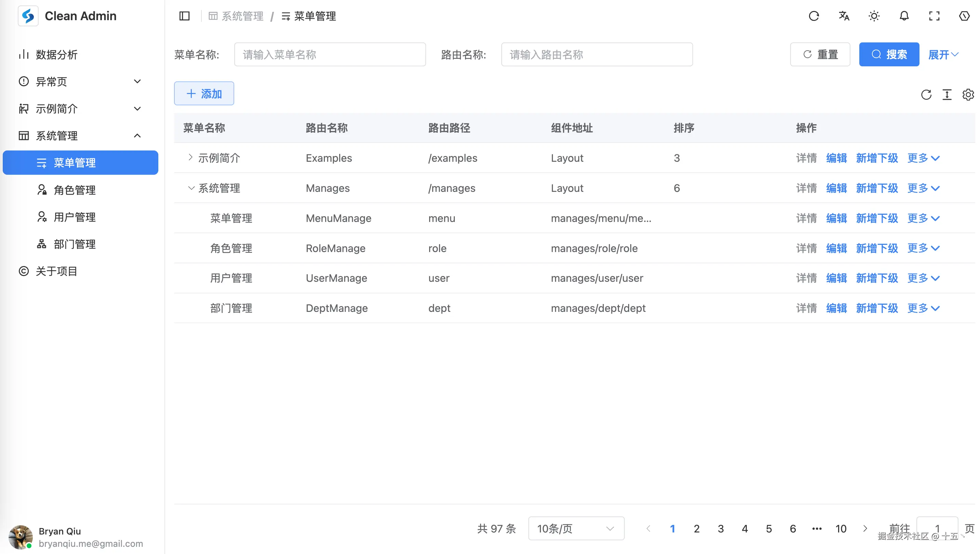Open 更多 dropdown for the 角色管理 row
980x554 pixels.
point(923,248)
